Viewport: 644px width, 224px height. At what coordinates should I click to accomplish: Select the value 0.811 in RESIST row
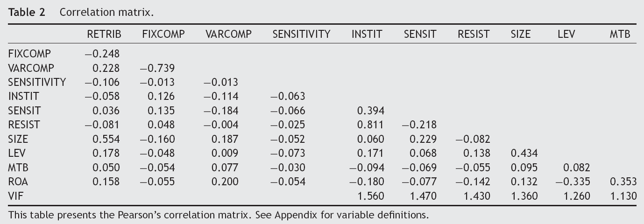pos(370,125)
